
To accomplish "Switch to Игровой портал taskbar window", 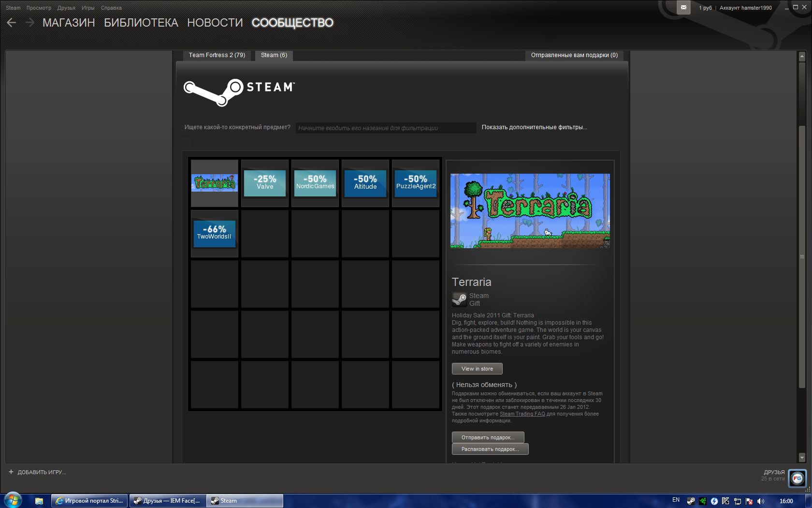I will coord(89,501).
